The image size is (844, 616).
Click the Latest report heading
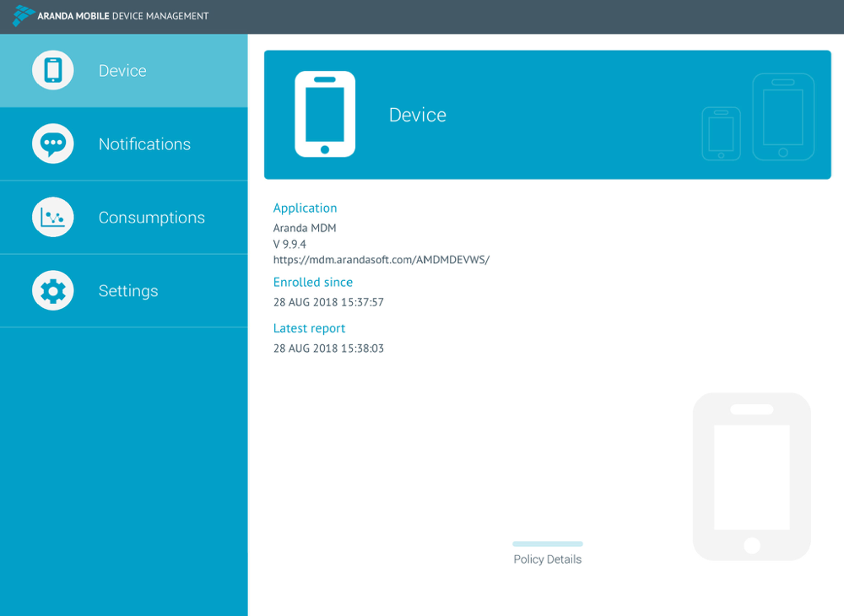coord(309,328)
